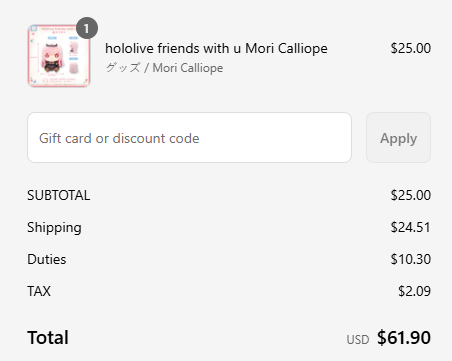Click the Shipping label

pyautogui.click(x=54, y=228)
